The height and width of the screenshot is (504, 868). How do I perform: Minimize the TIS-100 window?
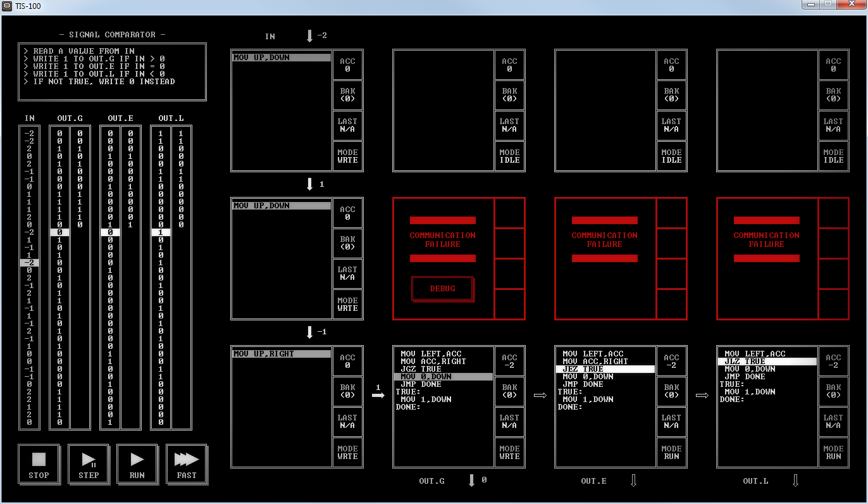(811, 4)
